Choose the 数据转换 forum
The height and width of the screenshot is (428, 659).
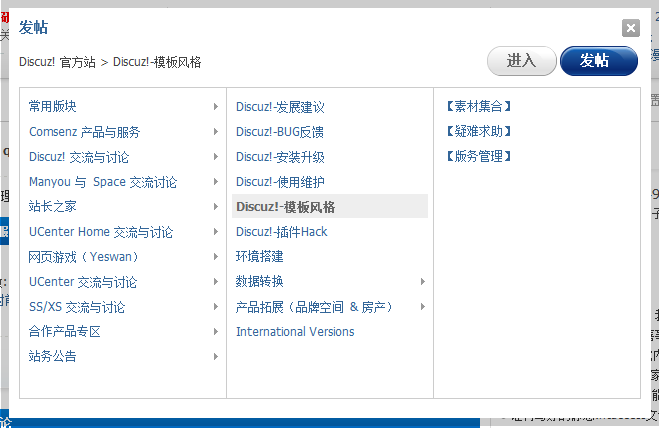tap(260, 281)
